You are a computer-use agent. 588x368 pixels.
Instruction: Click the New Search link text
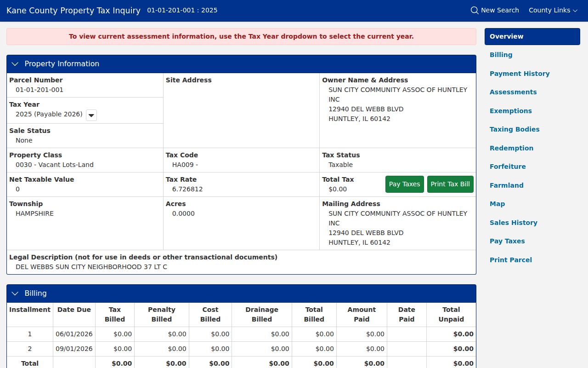(500, 10)
